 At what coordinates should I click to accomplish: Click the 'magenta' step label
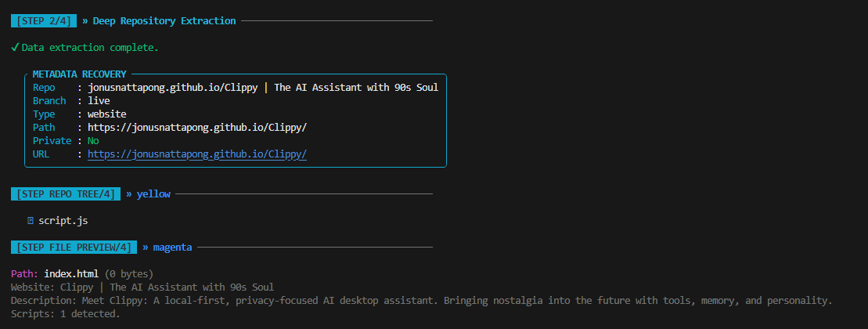[173, 247]
